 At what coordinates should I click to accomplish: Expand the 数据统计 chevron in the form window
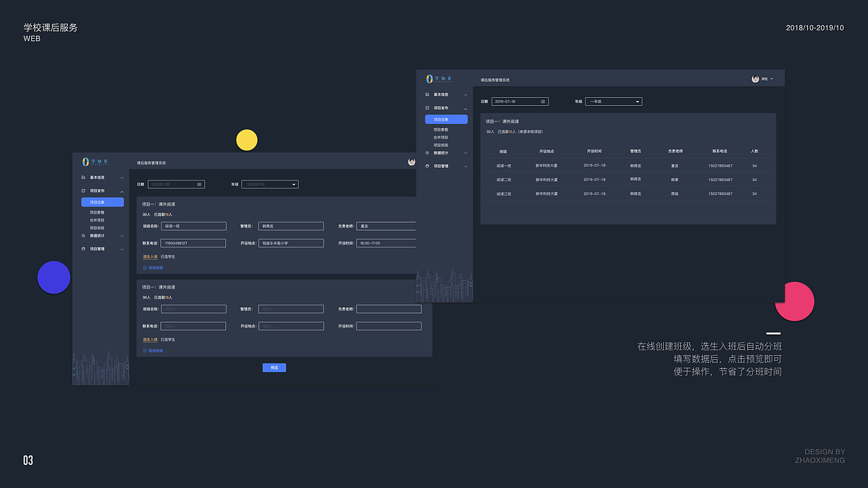tap(122, 236)
